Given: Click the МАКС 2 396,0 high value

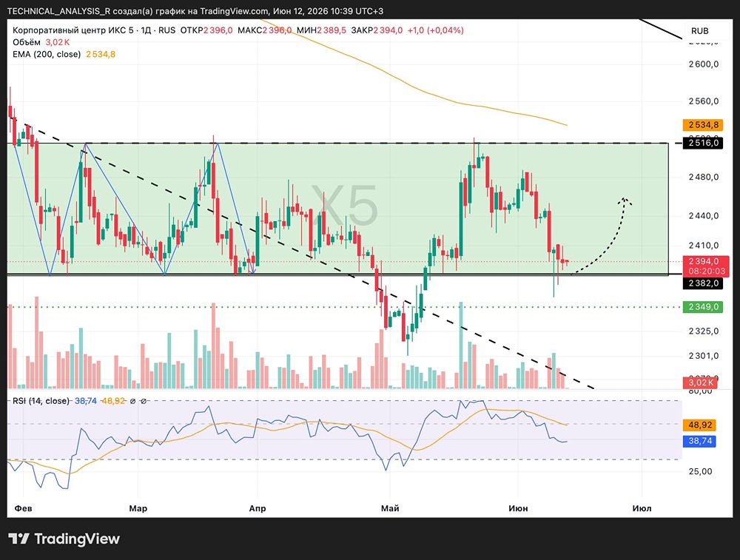Looking at the screenshot, I should [x=264, y=30].
